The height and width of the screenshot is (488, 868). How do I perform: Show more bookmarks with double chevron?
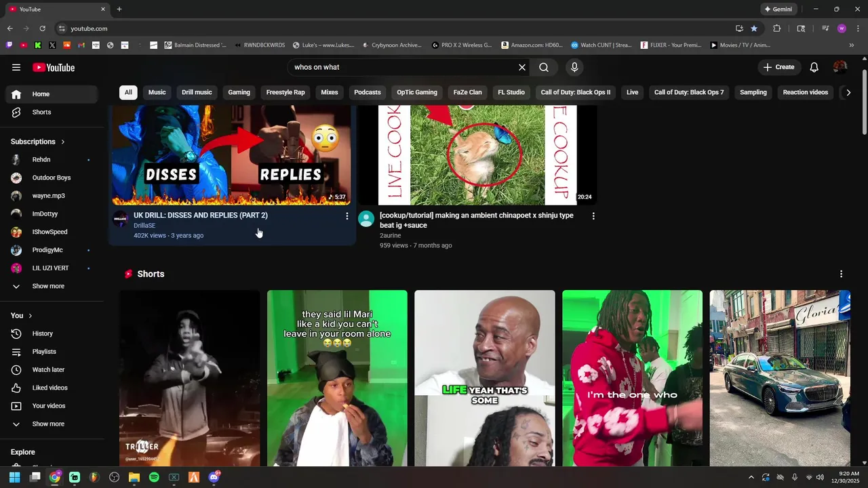(852, 45)
